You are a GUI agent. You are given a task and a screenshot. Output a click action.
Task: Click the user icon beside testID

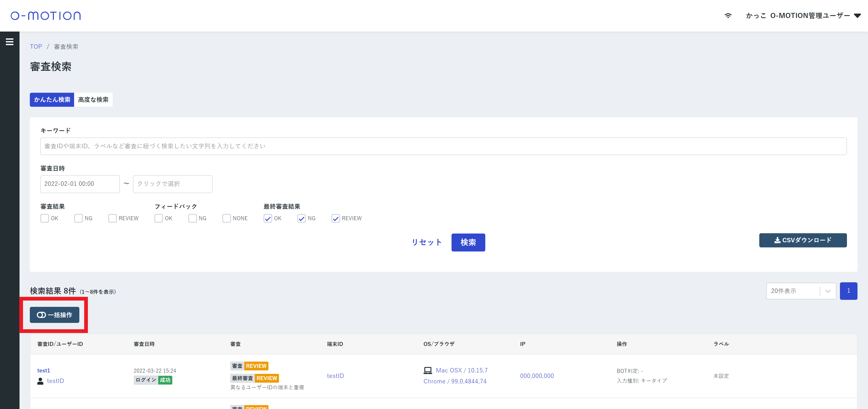pyautogui.click(x=40, y=381)
